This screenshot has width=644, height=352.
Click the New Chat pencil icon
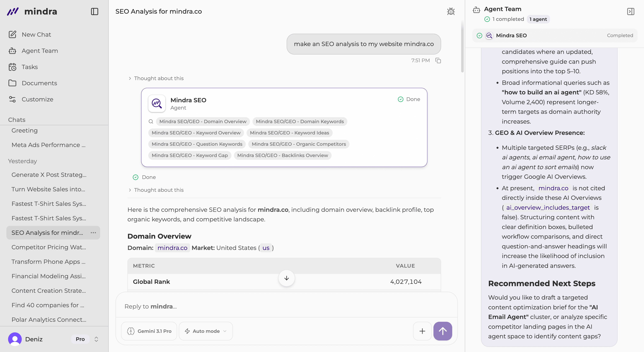(x=12, y=35)
